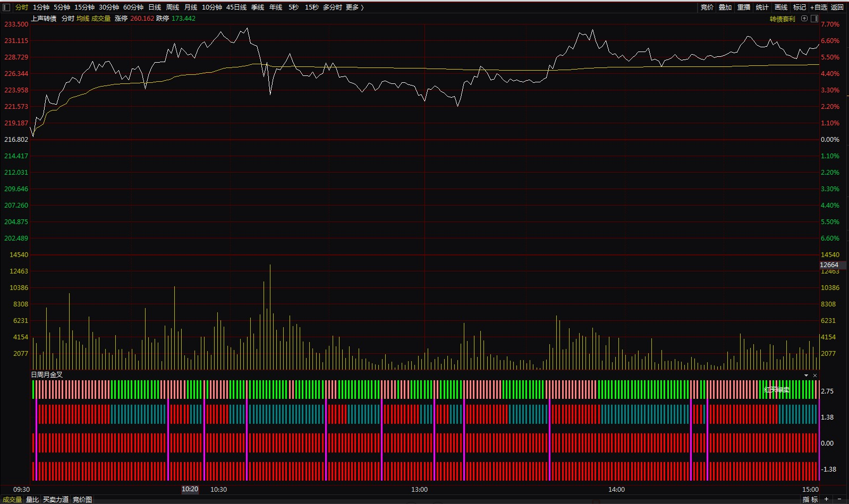Add an indicator pane with plus
Screen dimensions: 849x504
826,499
